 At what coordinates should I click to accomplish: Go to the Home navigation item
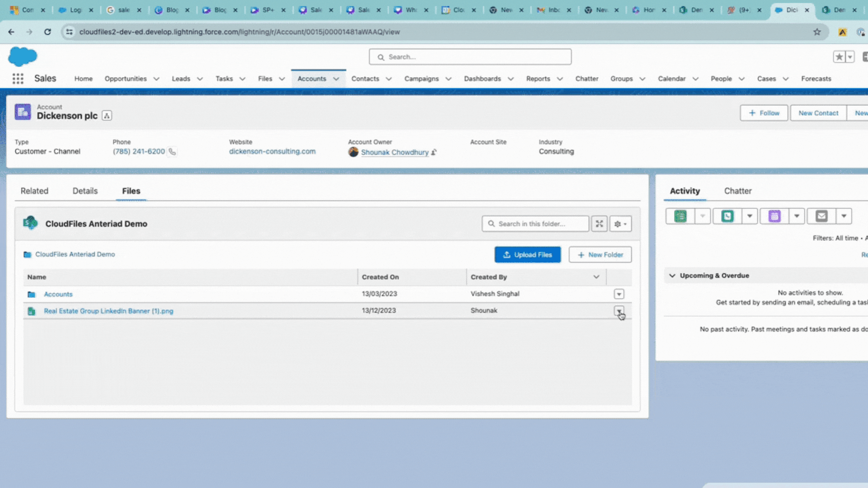(x=83, y=79)
